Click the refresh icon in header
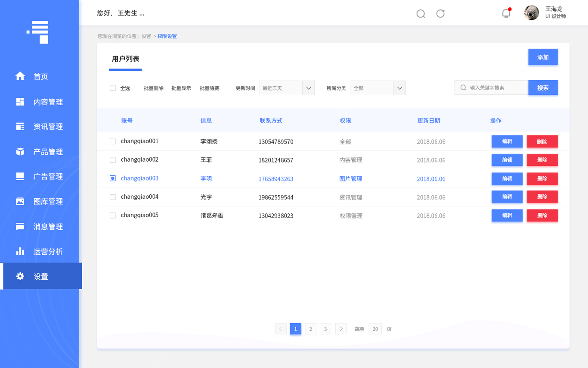Screen dimensions: 588x368 (440, 13)
